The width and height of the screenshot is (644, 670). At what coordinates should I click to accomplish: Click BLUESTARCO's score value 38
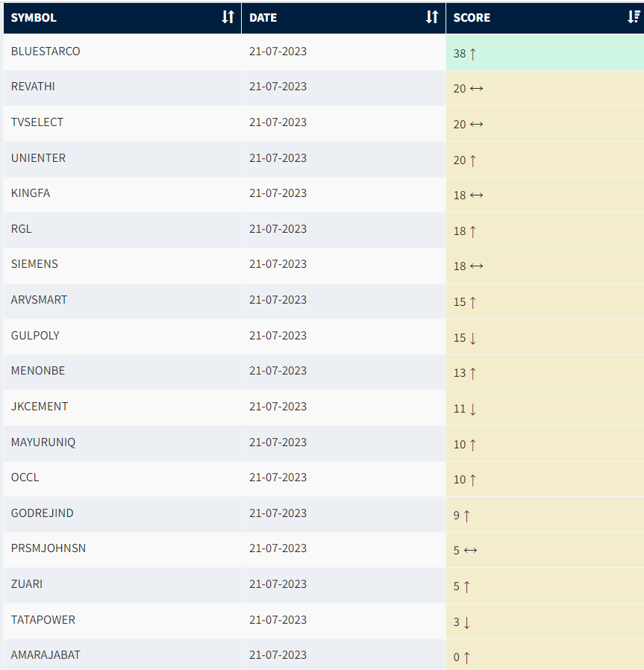click(x=460, y=54)
